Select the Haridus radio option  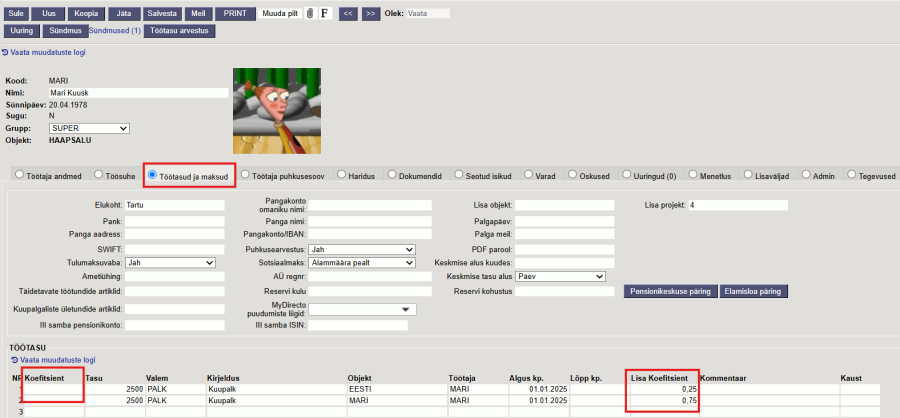point(342,175)
